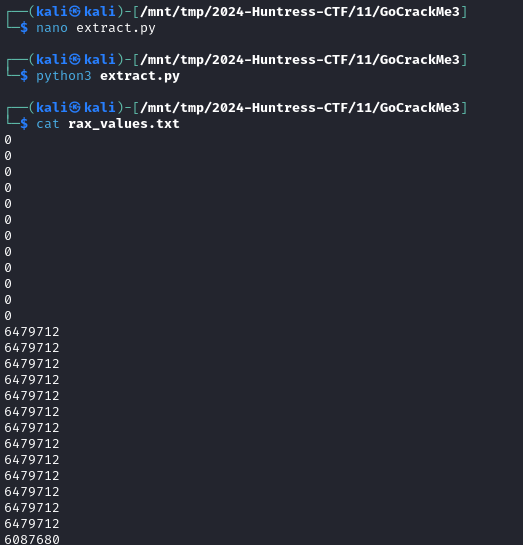Click the last 6479712 output line
This screenshot has width=523, height=545.
point(32,523)
